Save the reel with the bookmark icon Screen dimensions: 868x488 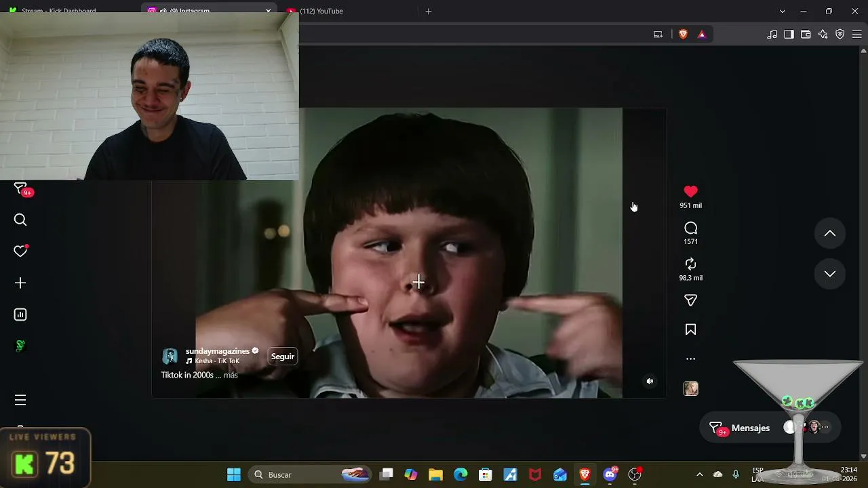690,329
